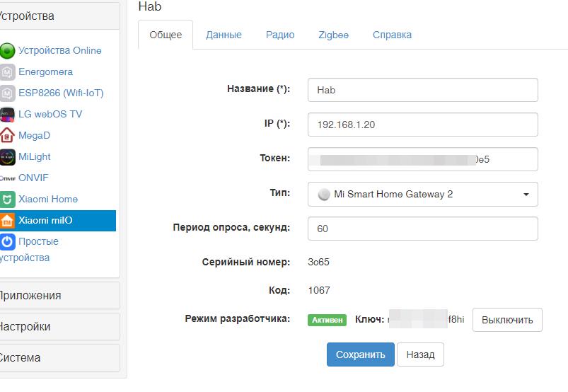Viewport: 568px width, 392px height.
Task: Collapse the Устройства section header
Action: 58,16
